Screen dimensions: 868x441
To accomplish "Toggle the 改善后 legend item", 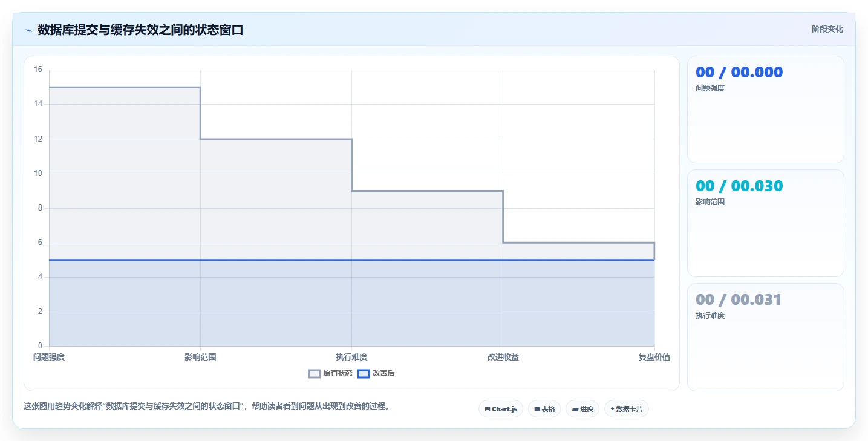I will click(376, 373).
